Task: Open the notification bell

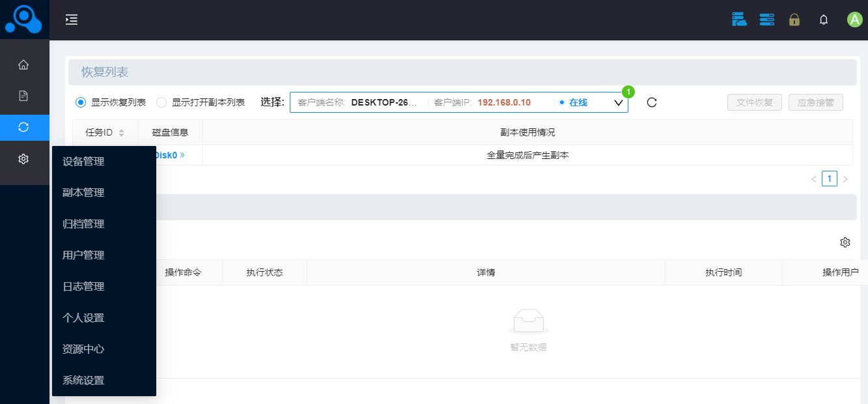Action: [x=824, y=20]
